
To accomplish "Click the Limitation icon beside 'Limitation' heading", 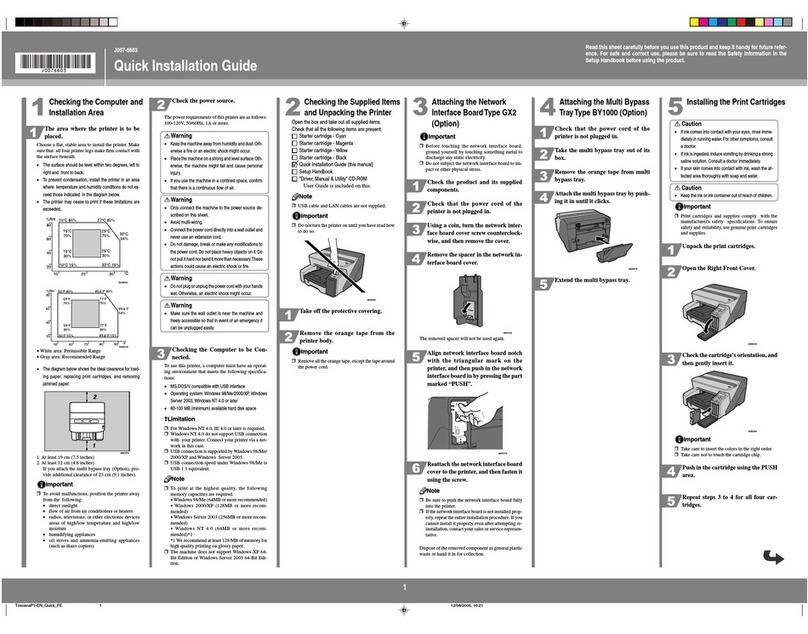I will click(x=166, y=419).
